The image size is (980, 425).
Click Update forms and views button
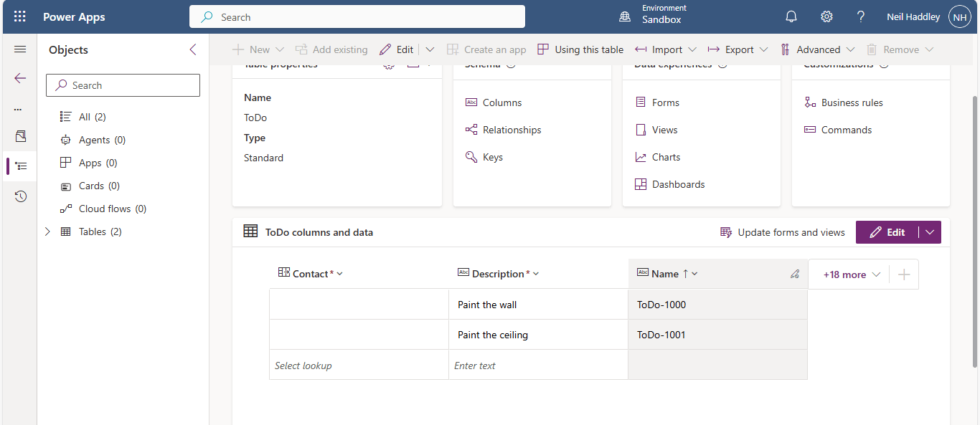click(x=783, y=232)
